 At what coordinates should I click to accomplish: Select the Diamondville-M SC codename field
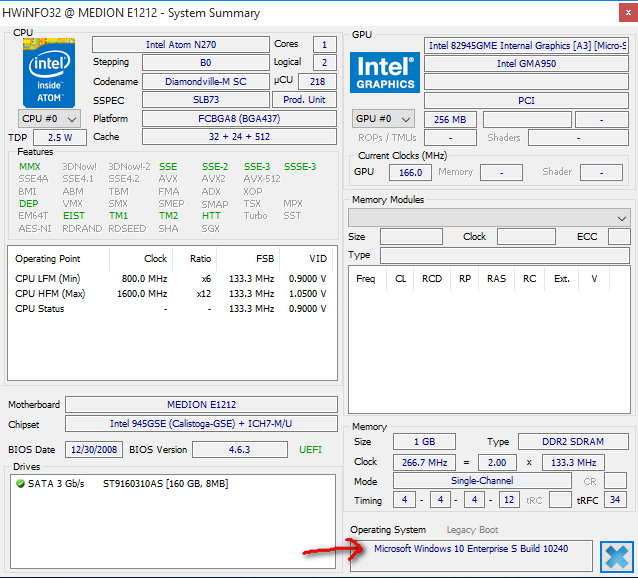206,81
